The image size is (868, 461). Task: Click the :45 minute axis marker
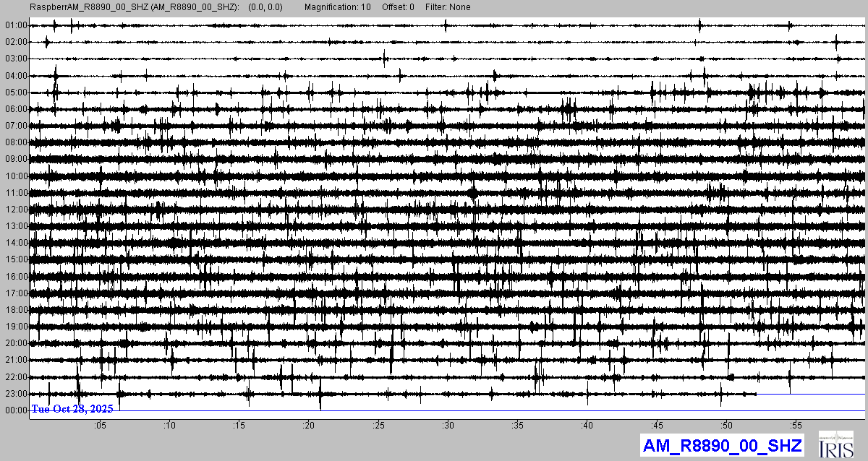click(x=657, y=425)
